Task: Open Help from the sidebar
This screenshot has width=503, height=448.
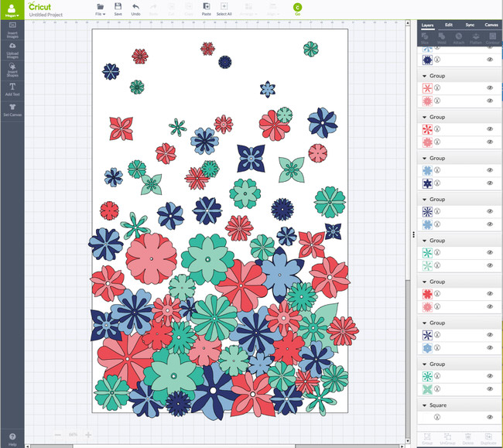Action: click(x=12, y=439)
